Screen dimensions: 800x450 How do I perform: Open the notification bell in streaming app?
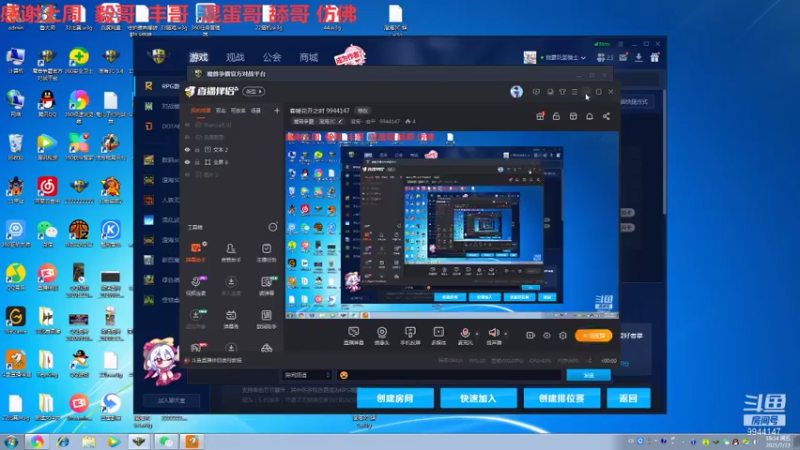point(589,116)
